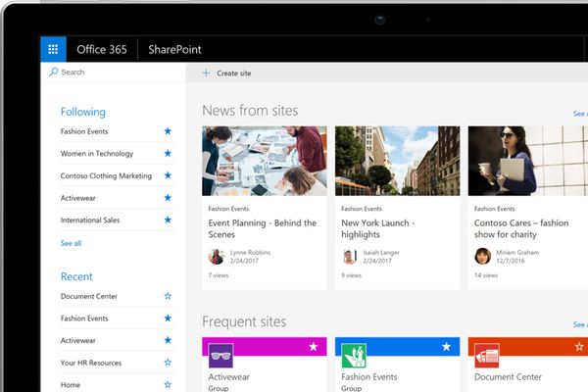Open Fashion Events frequent site title
The height and width of the screenshot is (392, 588).
pyautogui.click(x=369, y=377)
